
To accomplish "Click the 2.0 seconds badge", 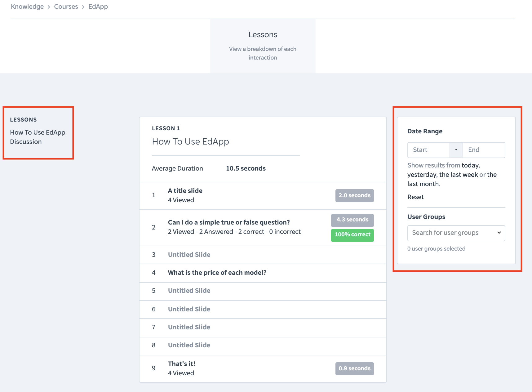I will [x=355, y=196].
